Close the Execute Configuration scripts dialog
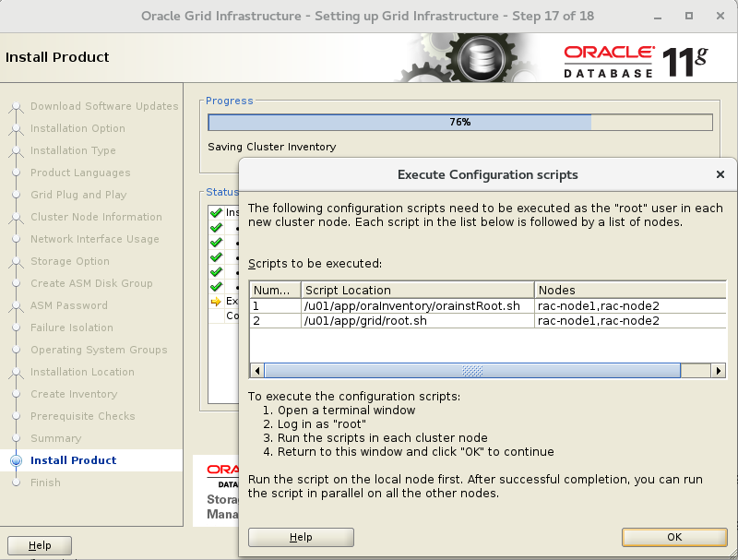 [720, 174]
